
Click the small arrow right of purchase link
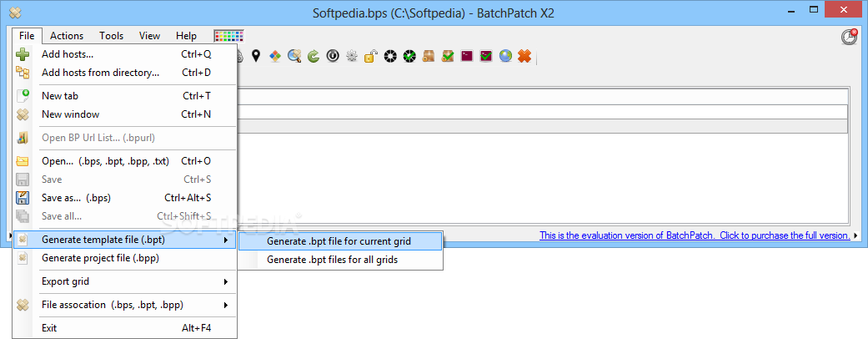point(857,236)
